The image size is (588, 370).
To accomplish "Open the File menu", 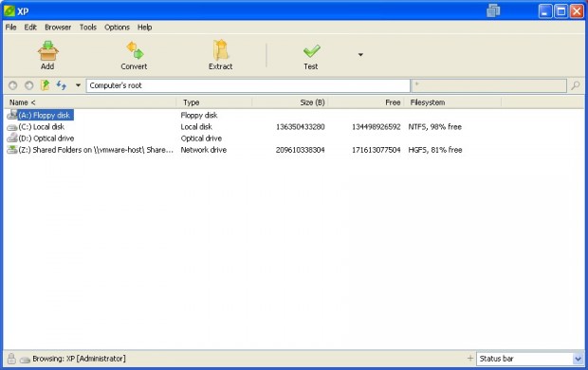I will [10, 27].
